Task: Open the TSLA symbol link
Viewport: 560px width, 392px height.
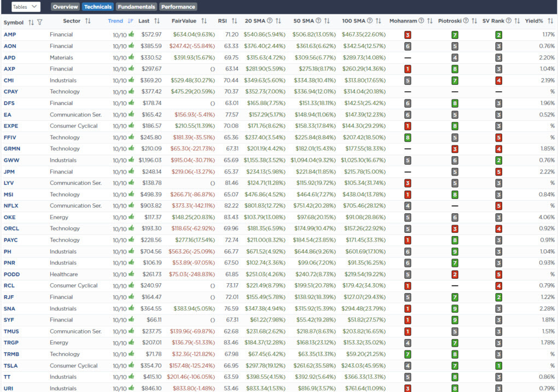Action: pos(10,366)
